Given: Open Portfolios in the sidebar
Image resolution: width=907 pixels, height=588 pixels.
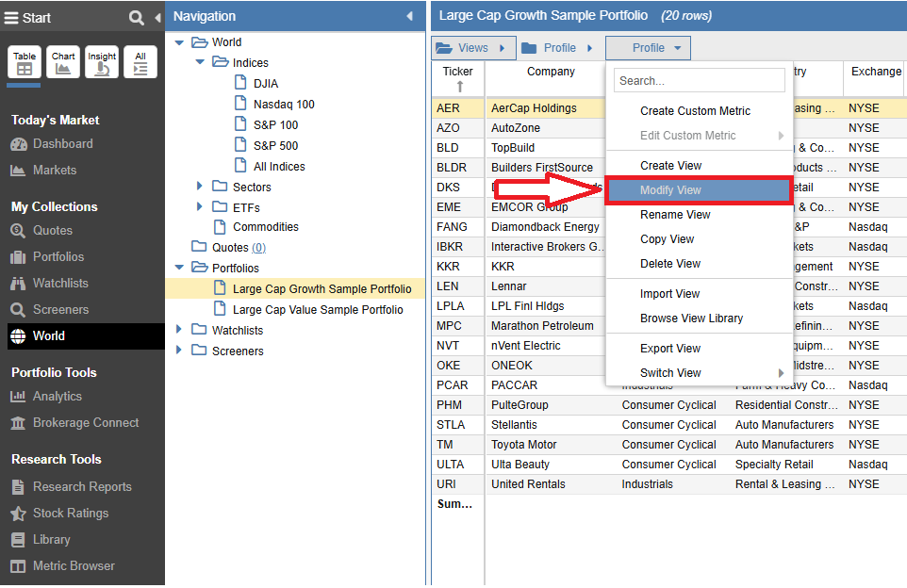Looking at the screenshot, I should click(x=47, y=256).
